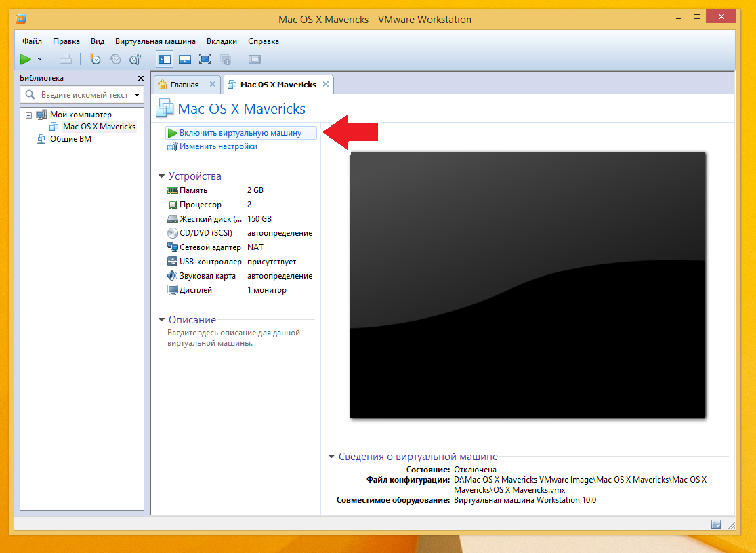Click the black VM screen preview
Viewport: 756px width, 553px height.
click(x=528, y=285)
